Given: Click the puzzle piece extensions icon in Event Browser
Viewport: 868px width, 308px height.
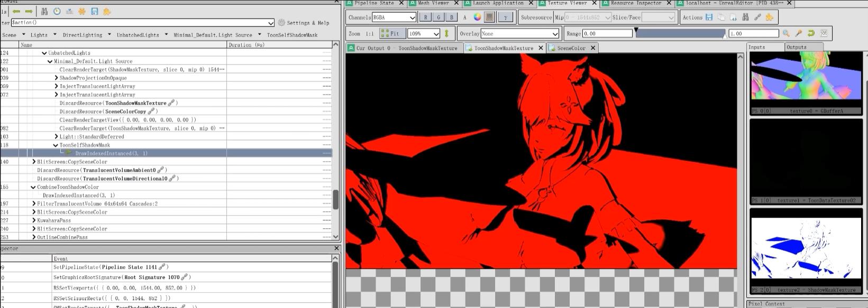Looking at the screenshot, I should (x=107, y=11).
